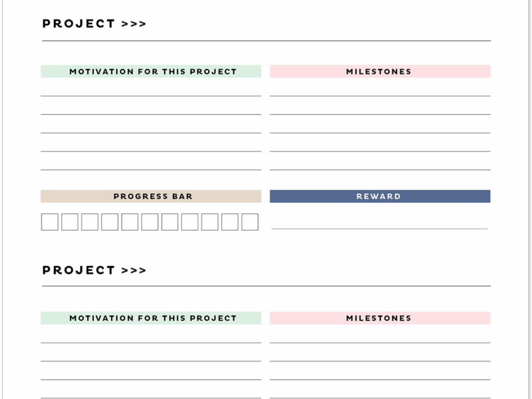532x399 pixels.
Task: Tick the third progress bar box
Action: click(x=89, y=222)
